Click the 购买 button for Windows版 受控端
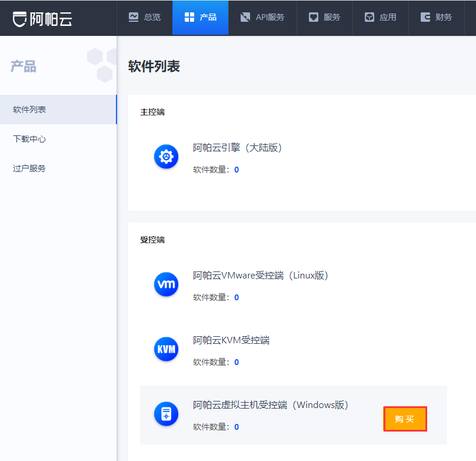Screen dimensions: 476x461 click(x=405, y=419)
